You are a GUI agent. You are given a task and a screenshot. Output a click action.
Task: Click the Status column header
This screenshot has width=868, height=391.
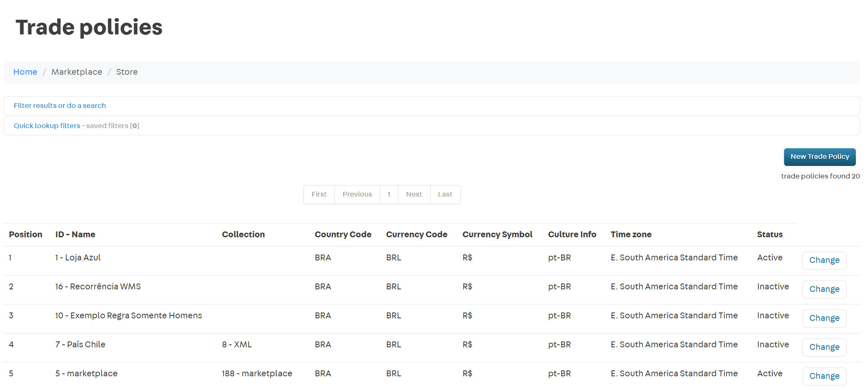(769, 234)
